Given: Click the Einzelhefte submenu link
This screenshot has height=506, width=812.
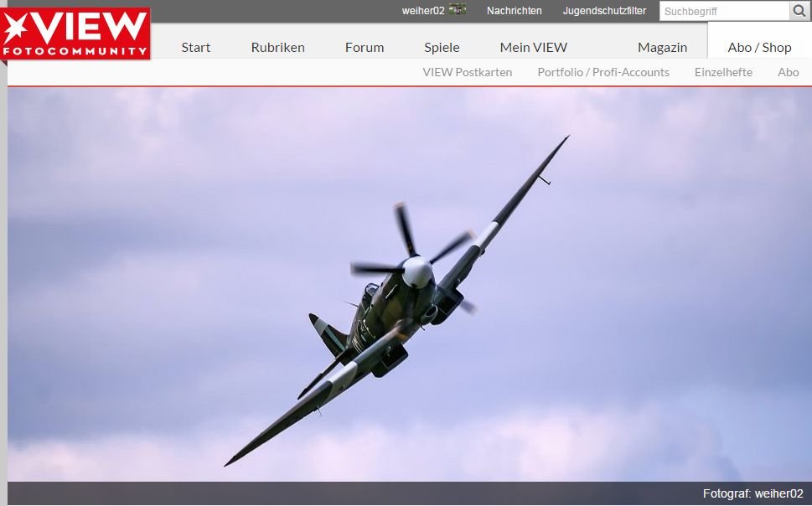Looking at the screenshot, I should [x=723, y=72].
